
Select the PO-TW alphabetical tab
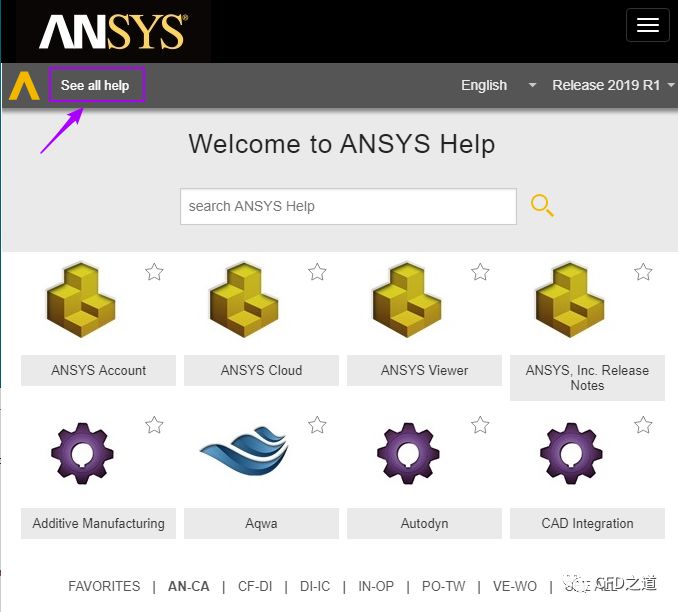[x=444, y=586]
